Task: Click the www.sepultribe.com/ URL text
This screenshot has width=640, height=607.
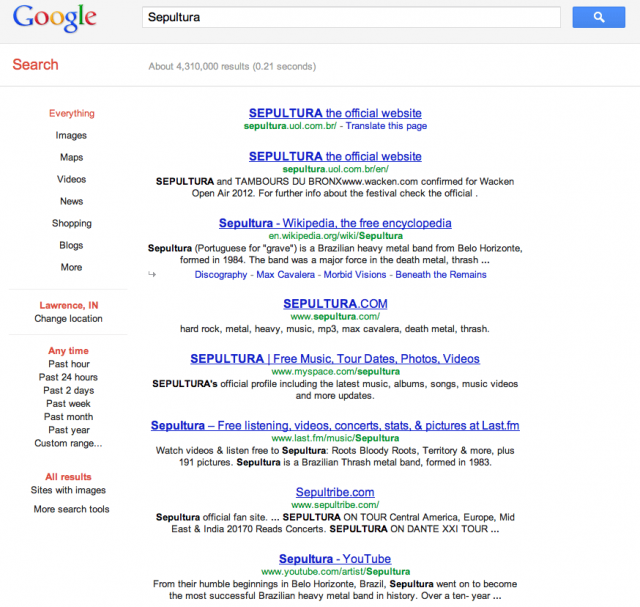Action: click(335, 505)
